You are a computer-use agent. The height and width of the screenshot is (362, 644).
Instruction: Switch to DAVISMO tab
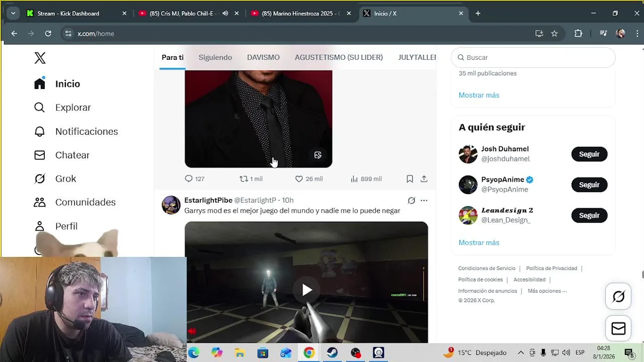(x=263, y=57)
